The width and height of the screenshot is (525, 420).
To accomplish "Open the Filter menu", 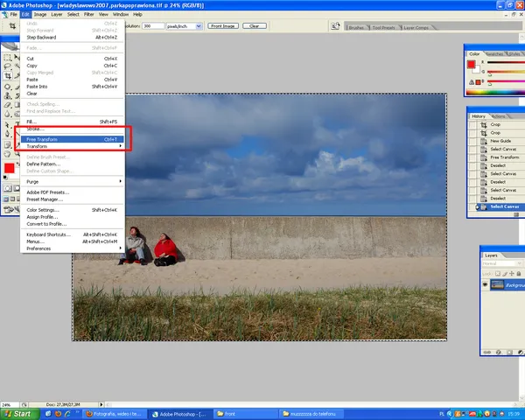I will pyautogui.click(x=88, y=14).
